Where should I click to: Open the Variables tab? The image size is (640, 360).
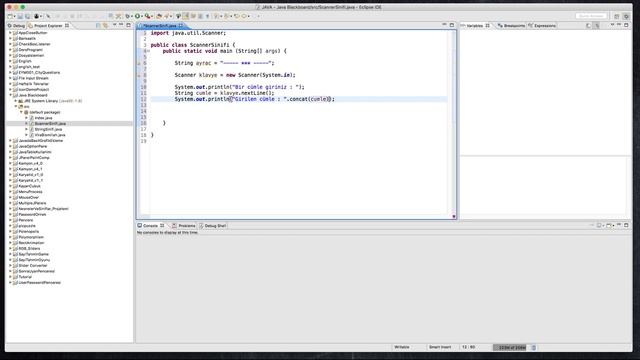point(475,25)
